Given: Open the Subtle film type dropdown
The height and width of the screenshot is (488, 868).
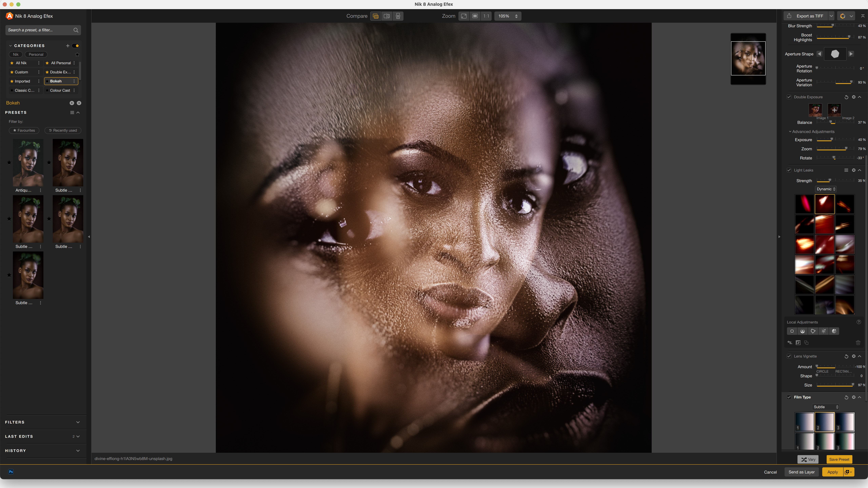Looking at the screenshot, I should [x=826, y=407].
